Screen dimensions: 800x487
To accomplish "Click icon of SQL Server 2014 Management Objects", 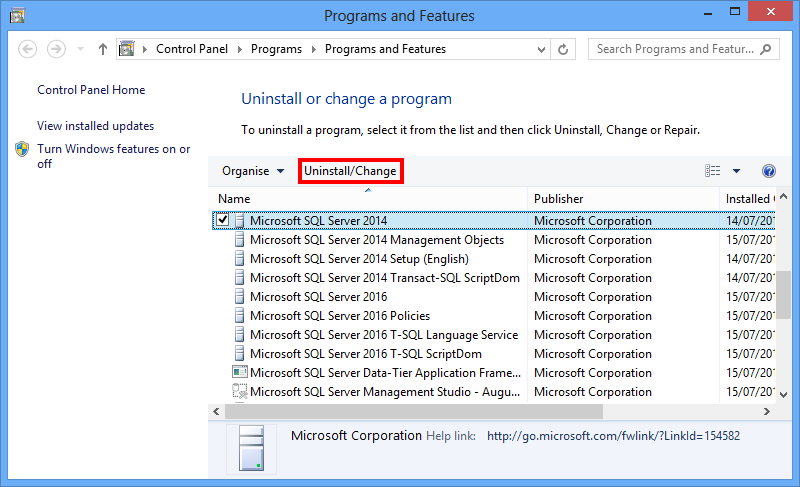I will tap(239, 240).
